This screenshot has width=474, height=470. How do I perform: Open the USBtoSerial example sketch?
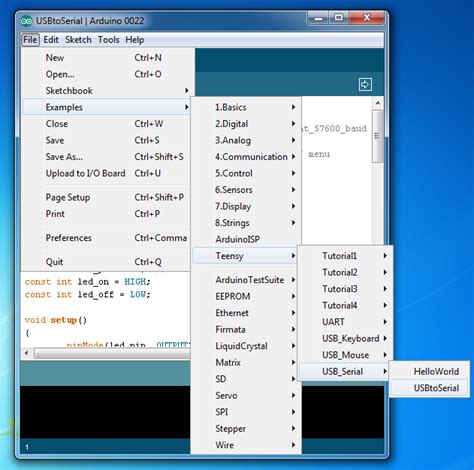pyautogui.click(x=429, y=388)
